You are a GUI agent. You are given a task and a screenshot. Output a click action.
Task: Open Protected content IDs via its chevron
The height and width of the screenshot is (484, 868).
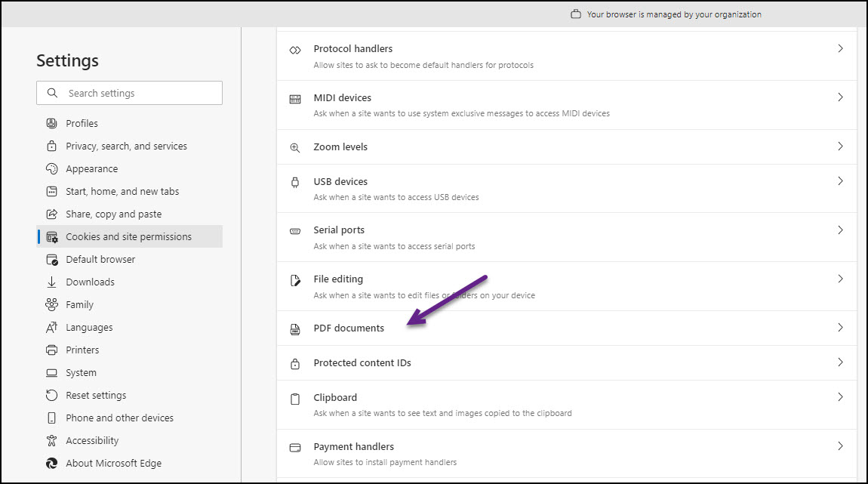[840, 362]
